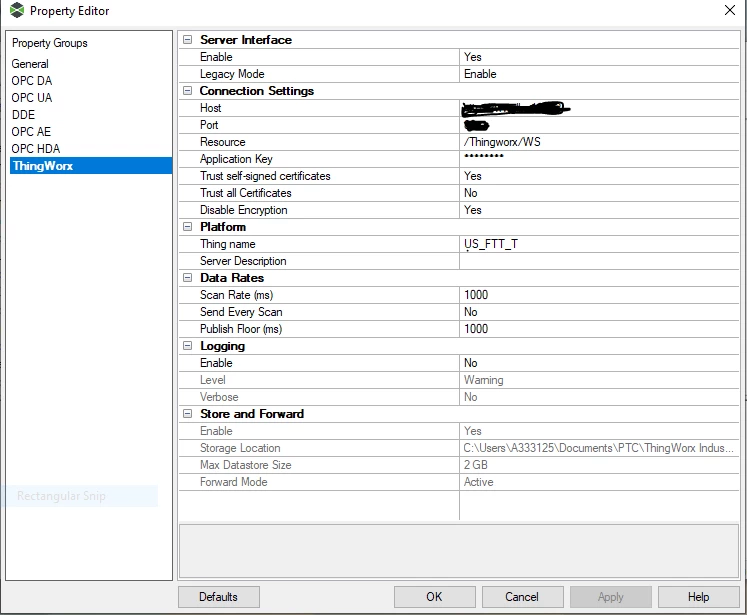
Task: Click the Disable Encryption label
Action: [x=243, y=210]
